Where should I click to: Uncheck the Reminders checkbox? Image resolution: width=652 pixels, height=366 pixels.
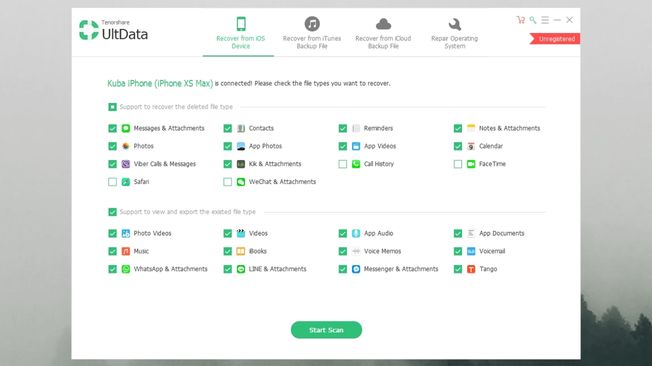coord(343,128)
